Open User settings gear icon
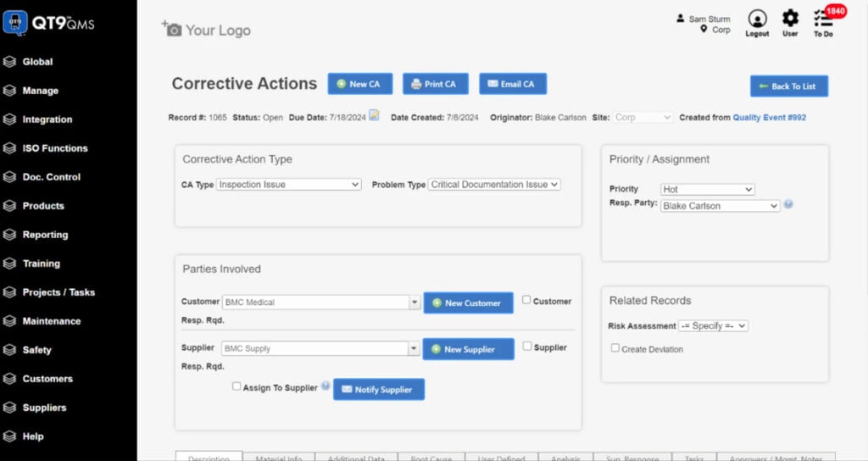Screen dimensions: 868x461 click(790, 19)
